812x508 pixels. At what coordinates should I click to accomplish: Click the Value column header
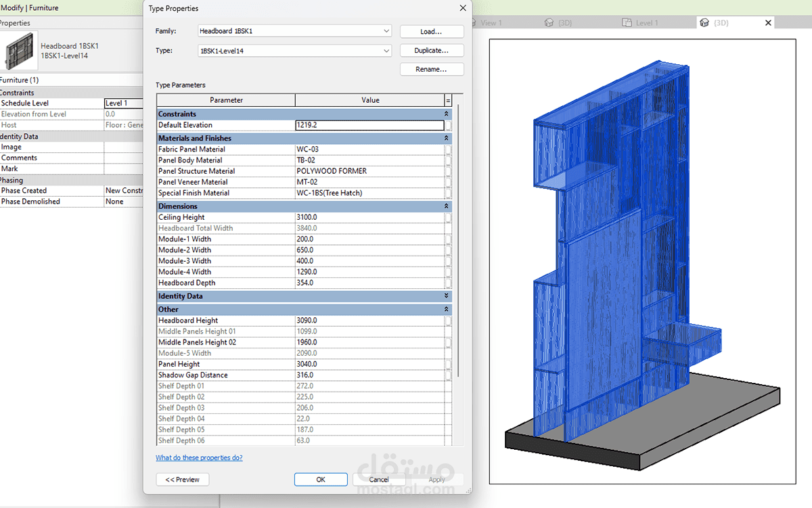click(x=370, y=100)
